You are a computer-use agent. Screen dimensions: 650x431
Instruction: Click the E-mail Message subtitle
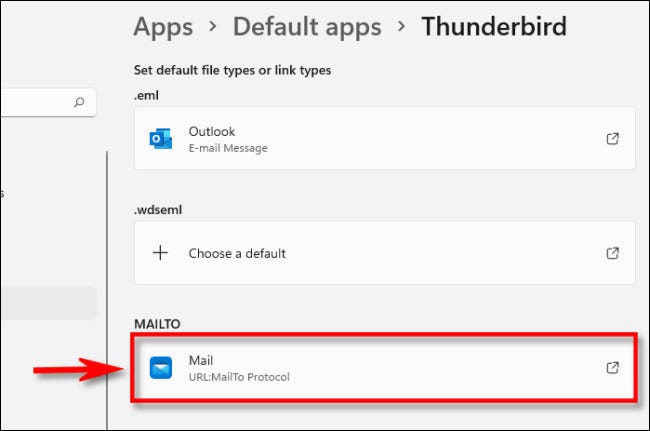(x=227, y=148)
